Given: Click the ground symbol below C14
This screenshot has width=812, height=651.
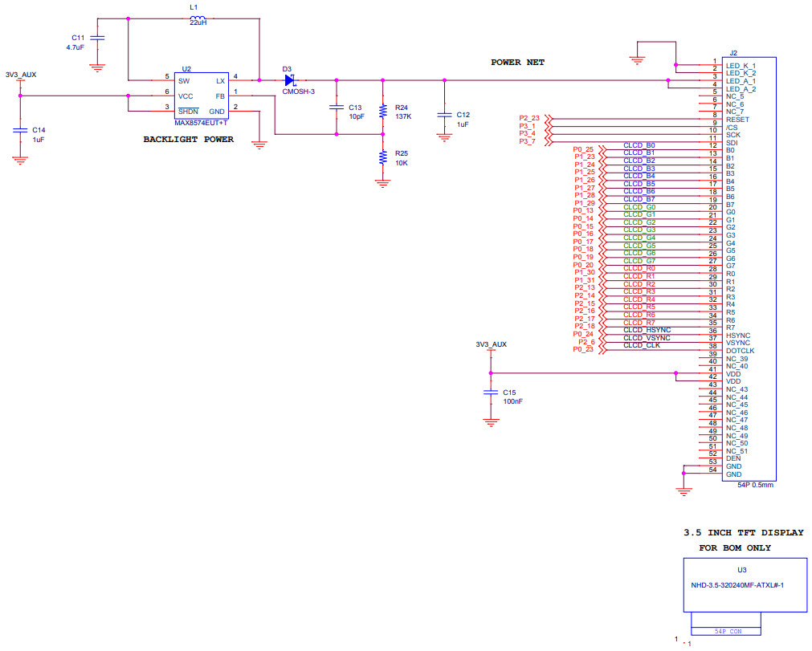Looking at the screenshot, I should point(18,158).
